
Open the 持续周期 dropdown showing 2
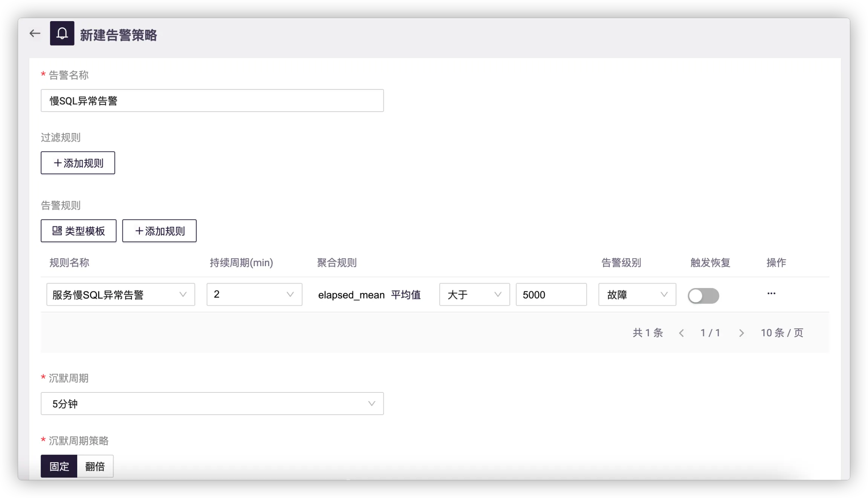click(x=254, y=294)
